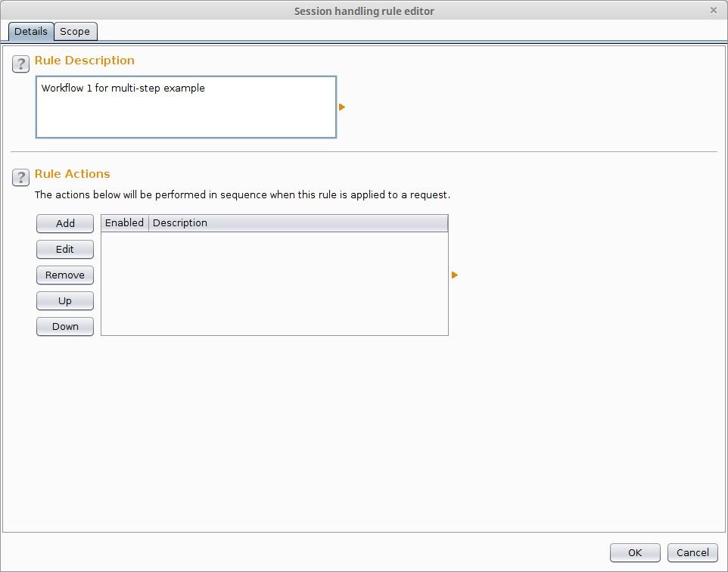Viewport: 728px width, 572px height.
Task: Confirm the rule with OK
Action: click(x=635, y=552)
